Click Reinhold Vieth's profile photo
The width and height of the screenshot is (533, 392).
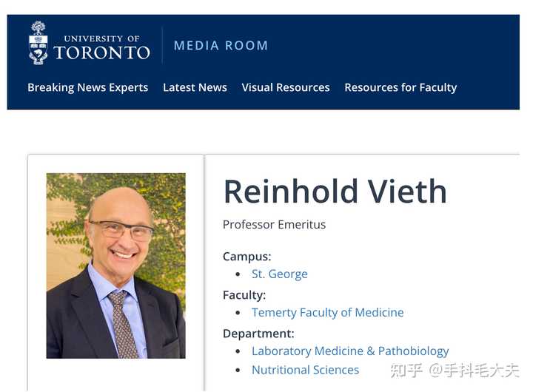[115, 266]
